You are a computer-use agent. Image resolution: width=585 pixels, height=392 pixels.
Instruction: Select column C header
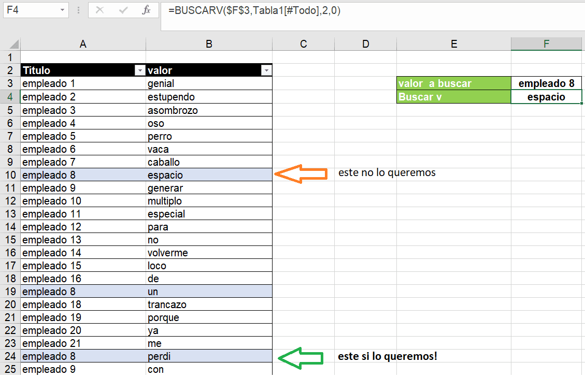coord(303,44)
